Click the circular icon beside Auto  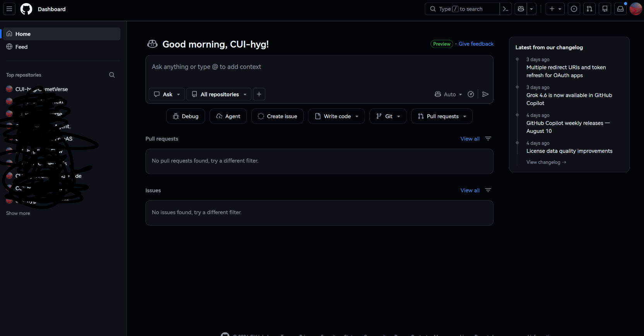(471, 94)
